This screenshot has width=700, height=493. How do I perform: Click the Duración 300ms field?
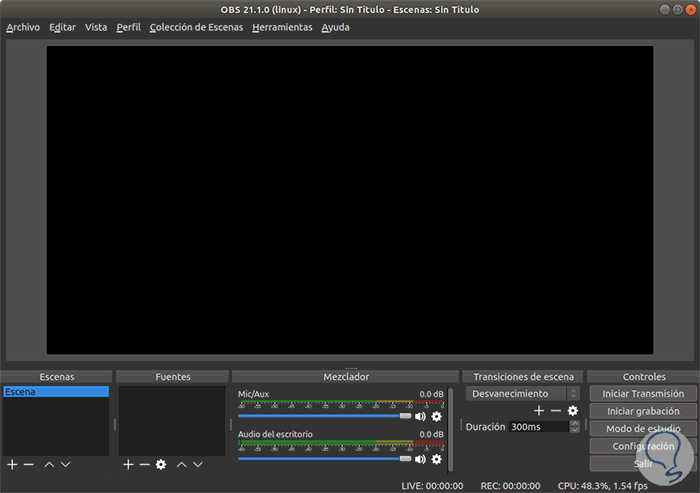(539, 427)
